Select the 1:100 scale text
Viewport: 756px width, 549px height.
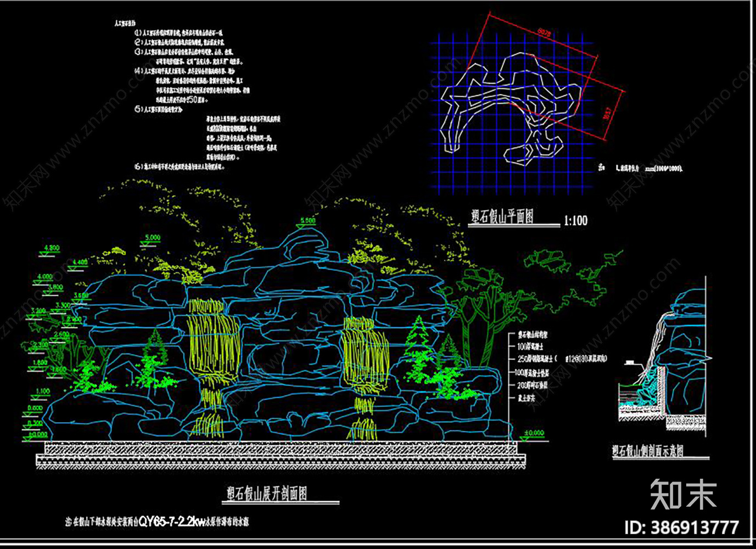(575, 221)
